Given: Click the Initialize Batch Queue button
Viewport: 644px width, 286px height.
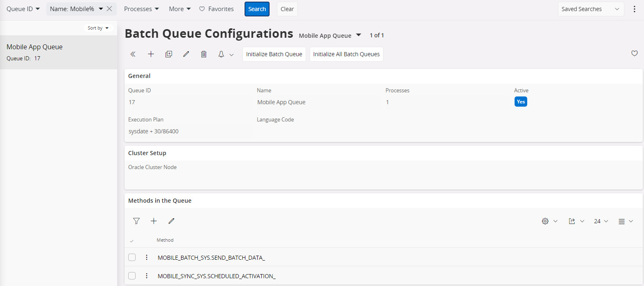Looking at the screenshot, I should point(274,54).
